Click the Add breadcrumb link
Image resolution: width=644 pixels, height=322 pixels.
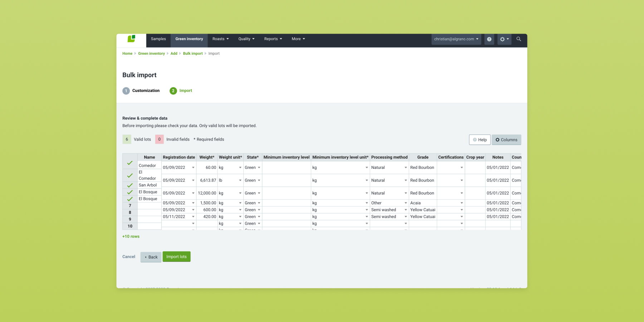pos(174,54)
